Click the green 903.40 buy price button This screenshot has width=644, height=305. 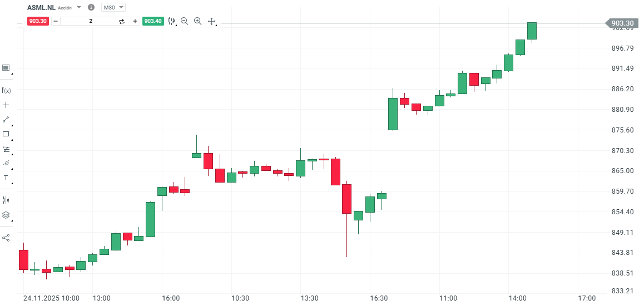(x=152, y=21)
